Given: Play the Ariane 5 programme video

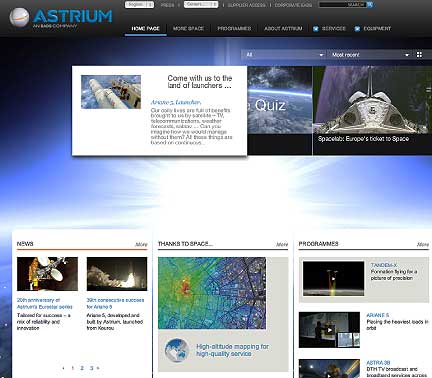Looking at the screenshot, I should (x=329, y=330).
